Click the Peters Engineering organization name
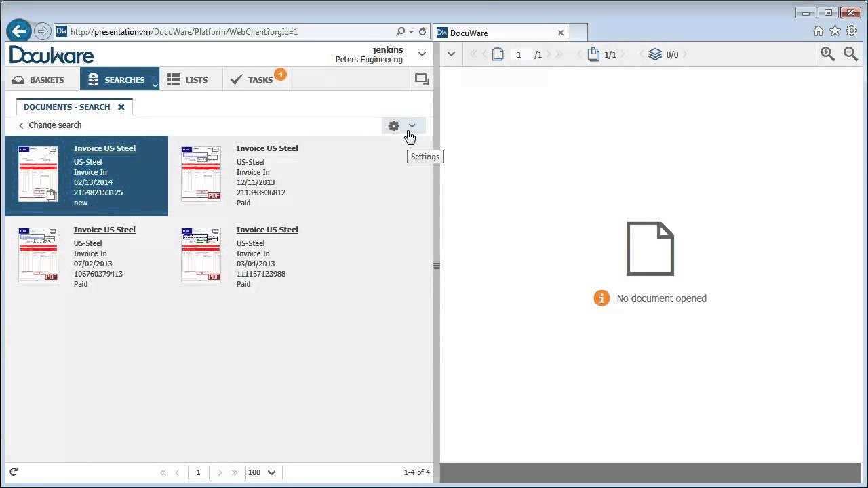 click(369, 60)
